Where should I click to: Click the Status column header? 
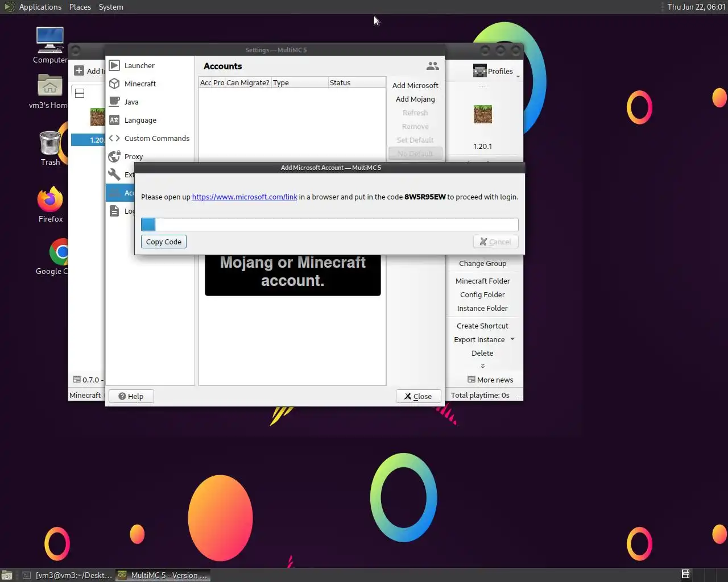point(357,82)
